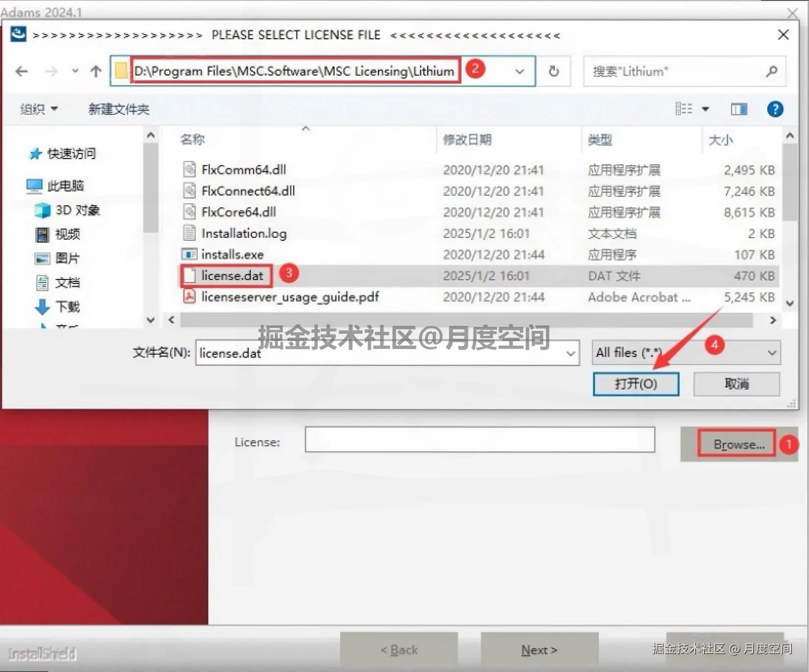Toggle the preview pane panel
The width and height of the screenshot is (809, 672).
coord(738,109)
